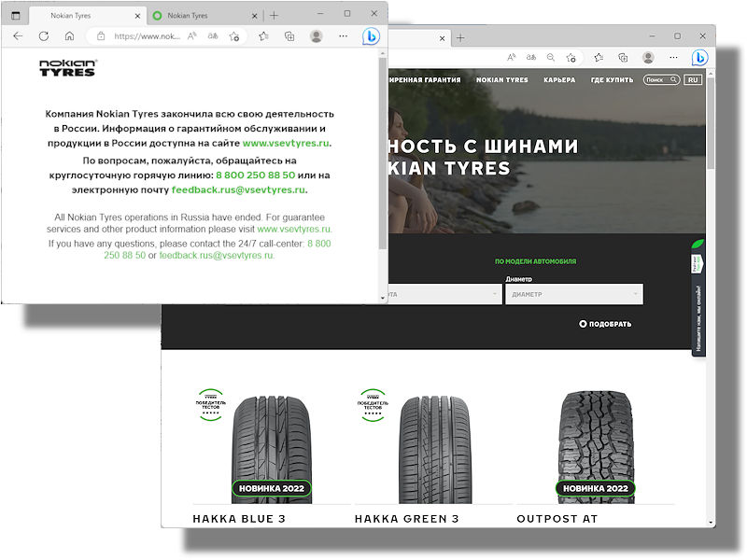This screenshot has height=560, width=747.
Task: Open the HAKKA BLUE 3 product title
Action: tap(239, 519)
